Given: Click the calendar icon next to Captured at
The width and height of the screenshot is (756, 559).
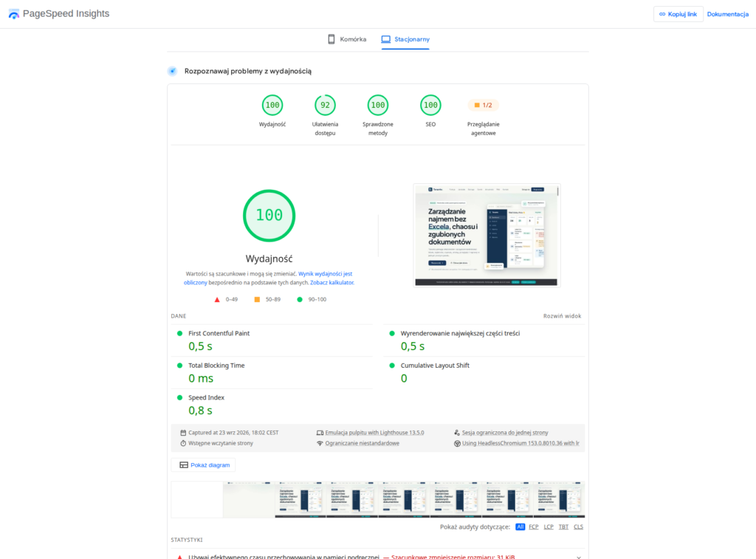Looking at the screenshot, I should pyautogui.click(x=183, y=433).
